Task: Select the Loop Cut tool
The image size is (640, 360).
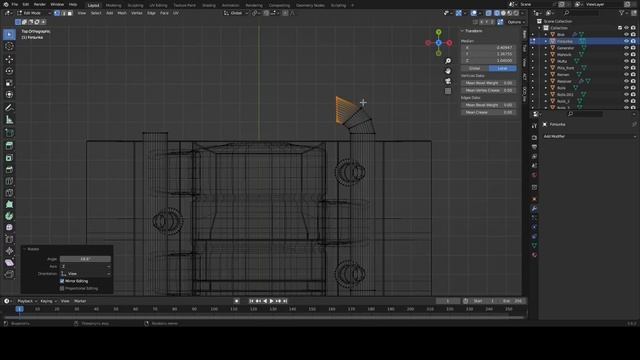Action: coord(9,181)
